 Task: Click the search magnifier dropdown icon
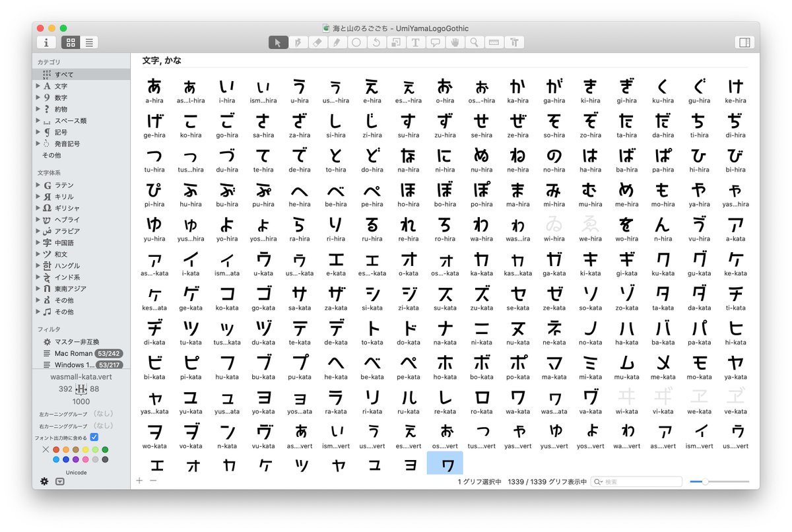[598, 482]
